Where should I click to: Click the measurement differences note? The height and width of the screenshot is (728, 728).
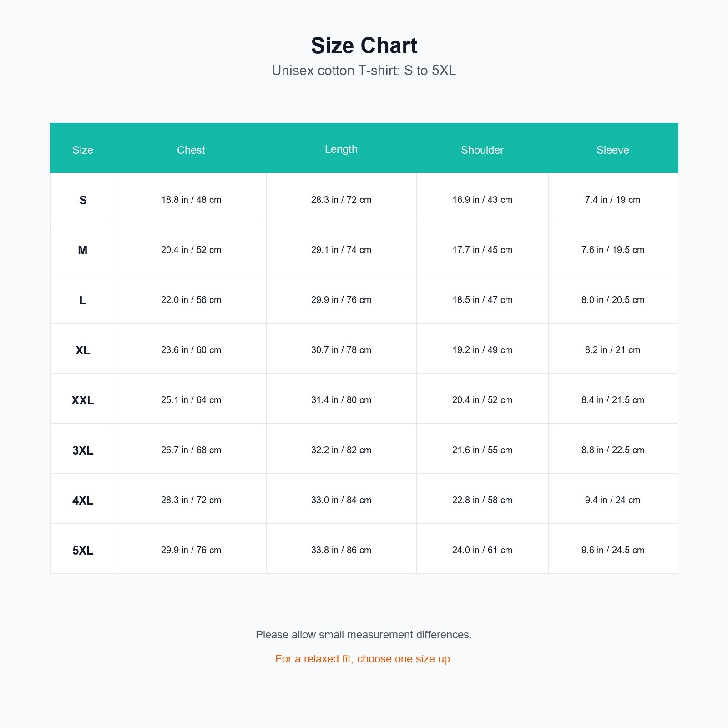(x=364, y=635)
